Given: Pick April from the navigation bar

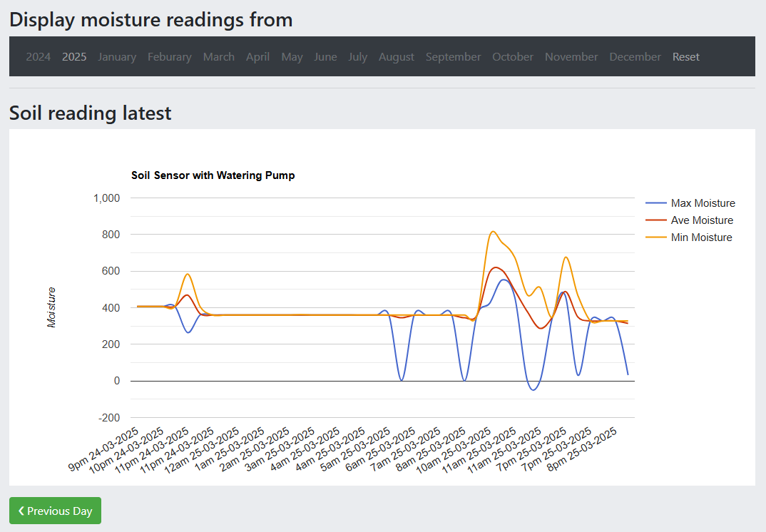Looking at the screenshot, I should (257, 56).
